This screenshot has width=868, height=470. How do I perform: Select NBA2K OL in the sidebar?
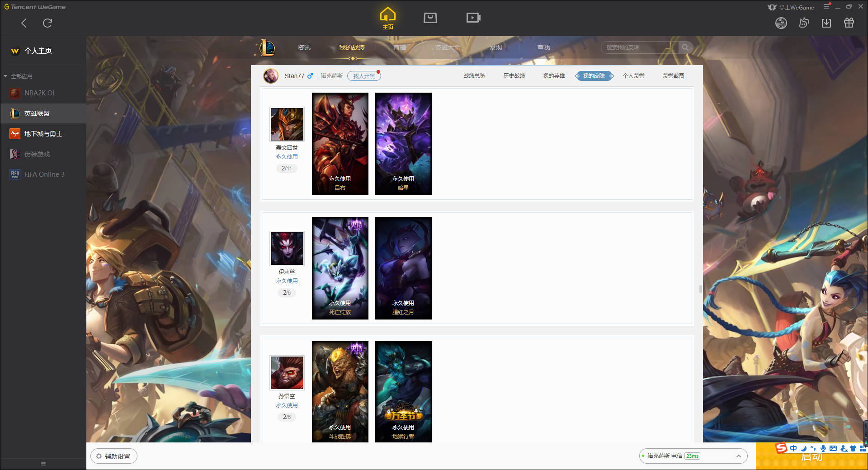[x=43, y=93]
